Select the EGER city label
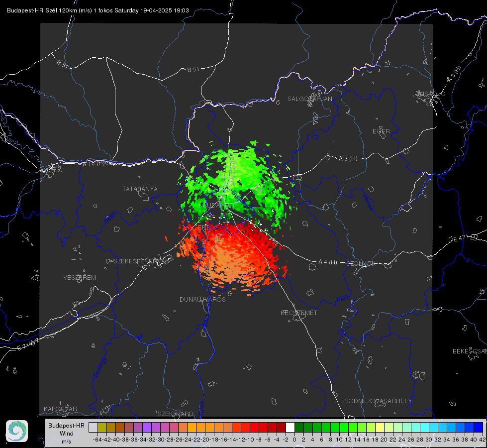 pyautogui.click(x=381, y=131)
